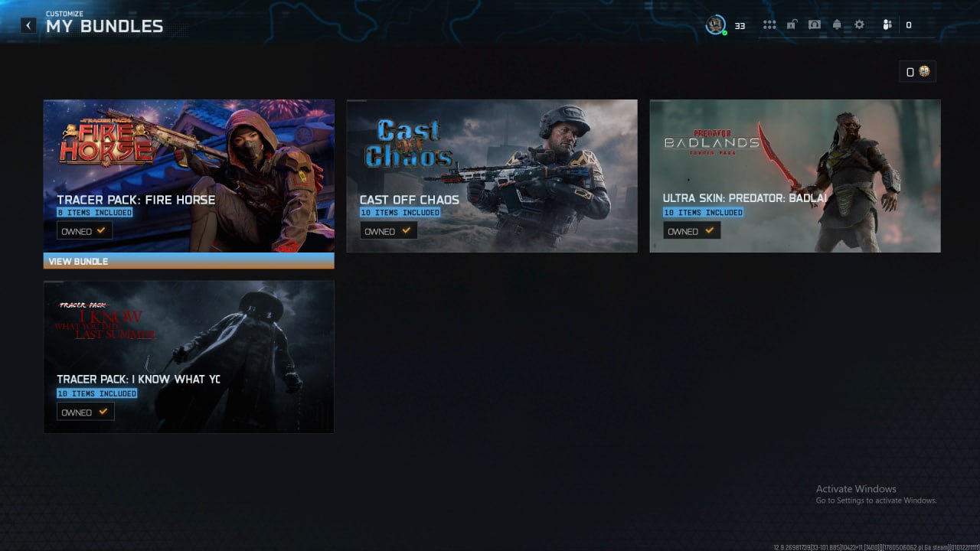Open the social friends icon

(887, 25)
